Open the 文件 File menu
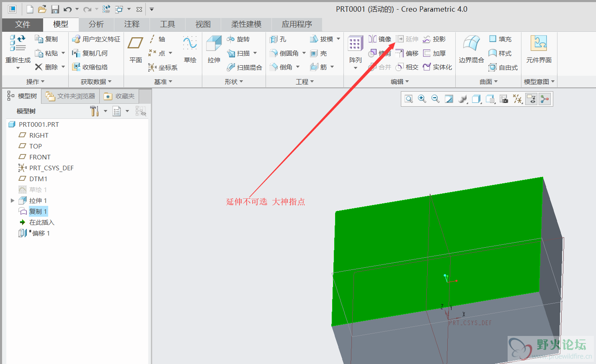 tap(23, 24)
